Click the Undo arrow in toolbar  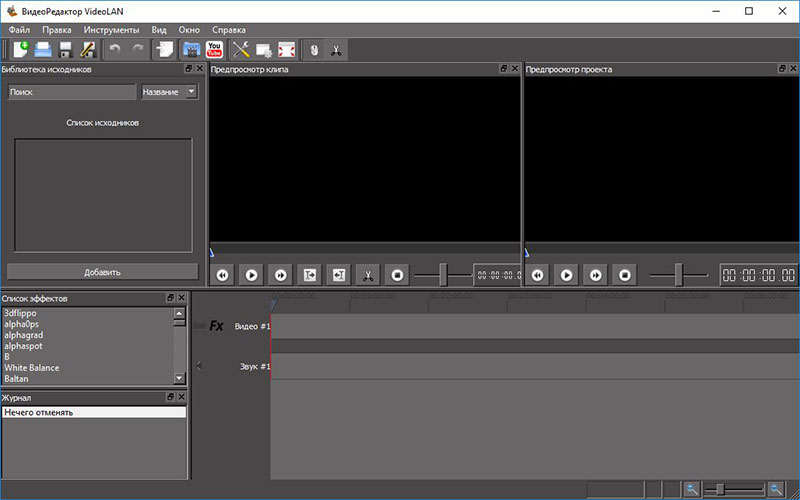[115, 49]
